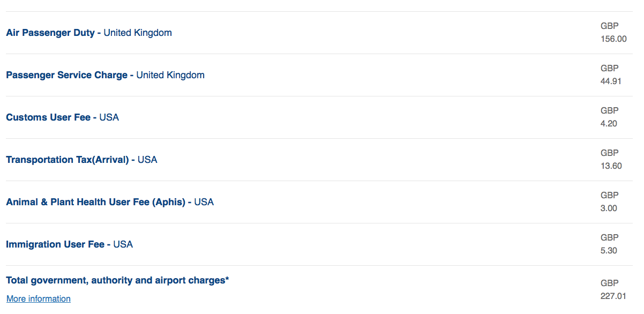Image resolution: width=644 pixels, height=314 pixels.
Task: Click USA next to Immigration User Fee
Action: pyautogui.click(x=123, y=244)
